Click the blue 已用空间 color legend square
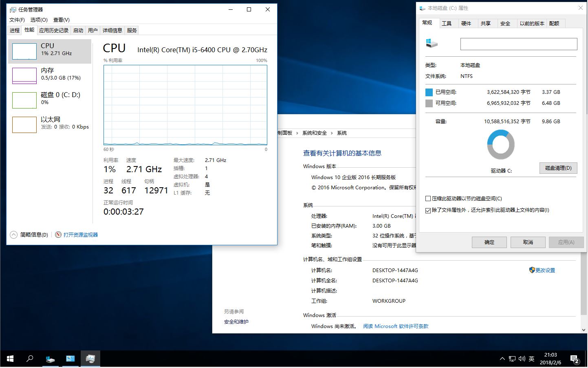The height and width of the screenshot is (368, 588). pos(429,92)
